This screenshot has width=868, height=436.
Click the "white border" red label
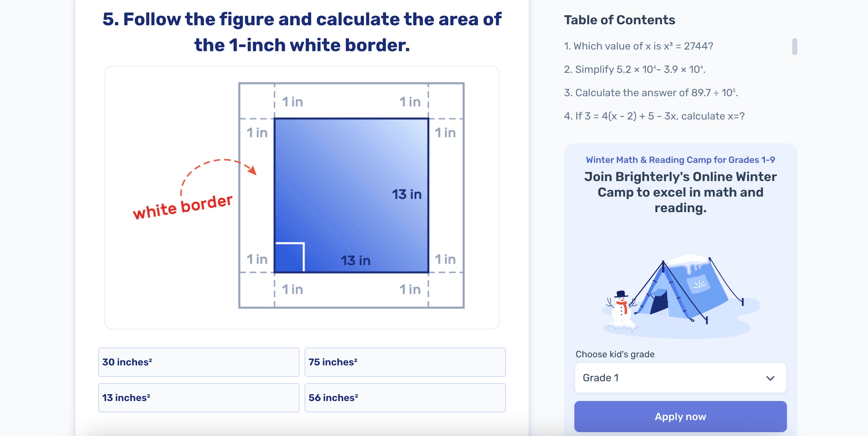(183, 208)
